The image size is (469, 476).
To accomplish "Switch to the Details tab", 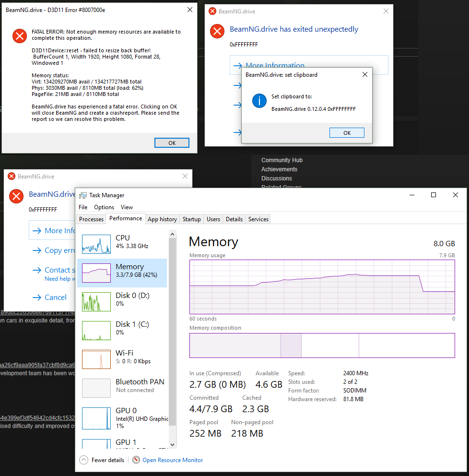I will 234,219.
